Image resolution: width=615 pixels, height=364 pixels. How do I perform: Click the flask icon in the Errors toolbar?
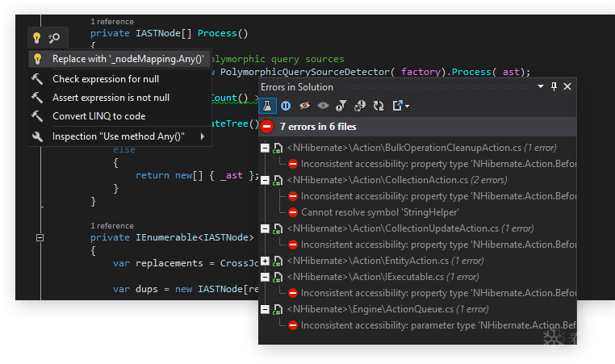267,105
